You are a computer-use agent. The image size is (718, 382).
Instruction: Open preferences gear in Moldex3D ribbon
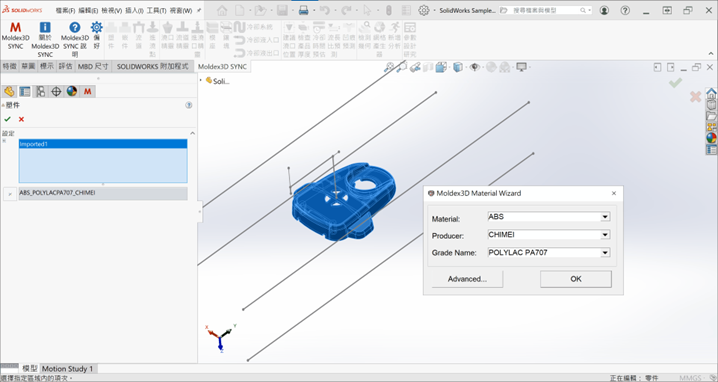[97, 35]
